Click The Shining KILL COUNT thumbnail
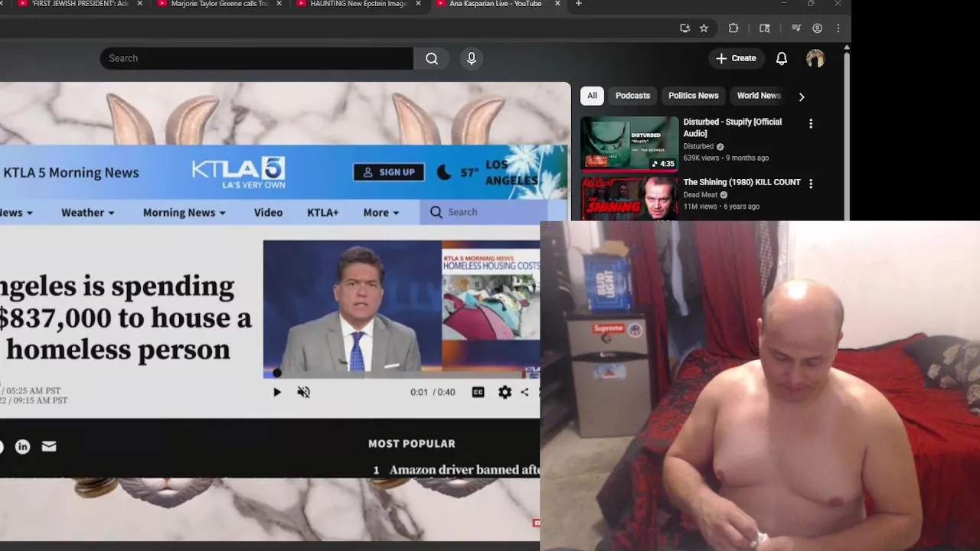 [x=629, y=198]
